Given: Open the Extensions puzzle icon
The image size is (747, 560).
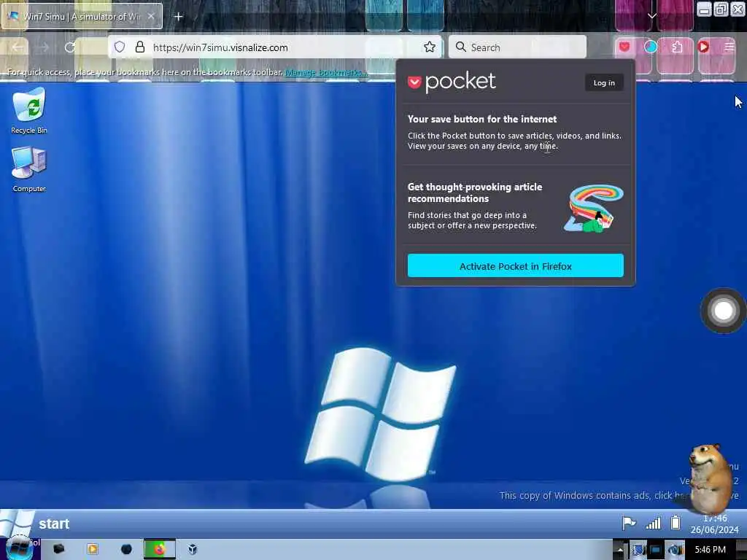Looking at the screenshot, I should click(677, 47).
